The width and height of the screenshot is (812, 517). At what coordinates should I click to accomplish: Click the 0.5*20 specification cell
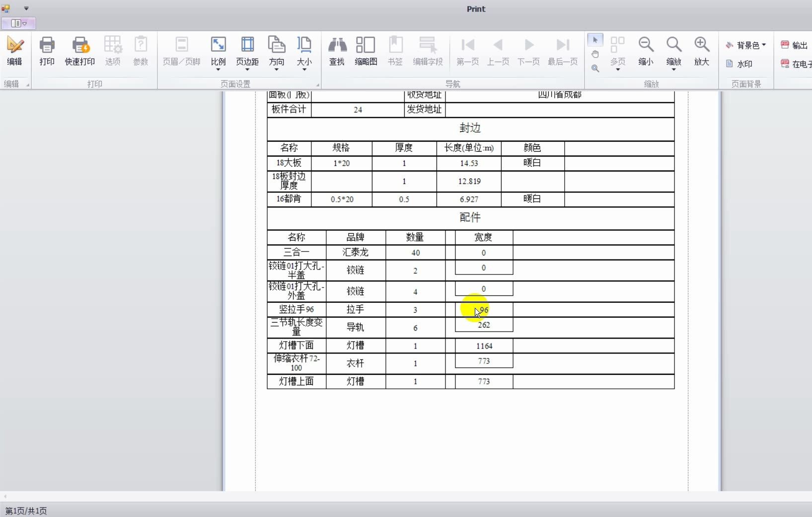342,199
